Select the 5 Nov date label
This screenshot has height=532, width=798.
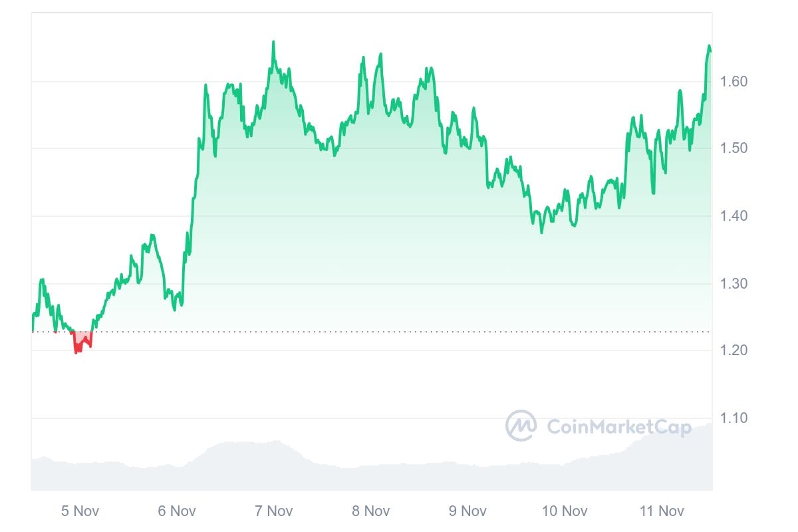point(79,511)
